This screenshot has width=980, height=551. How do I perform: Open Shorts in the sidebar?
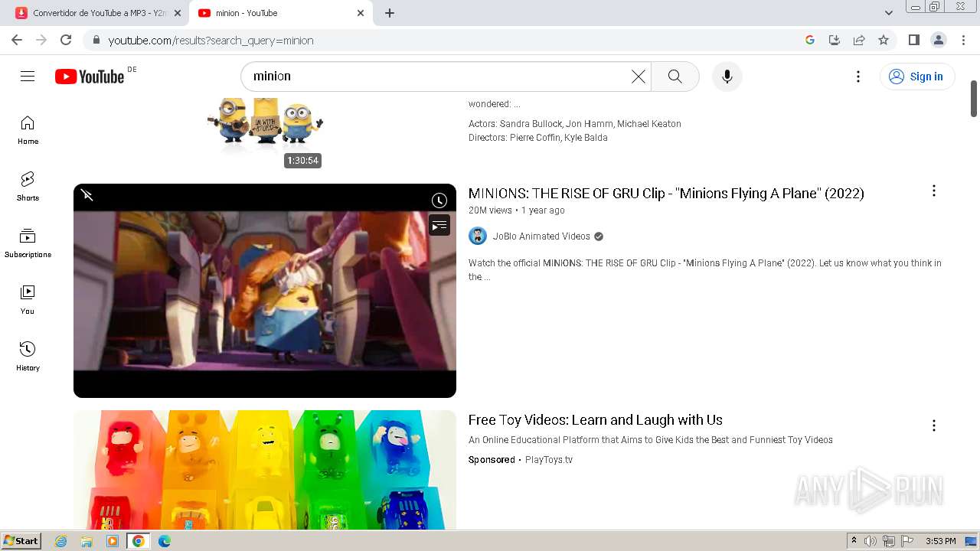coord(28,187)
